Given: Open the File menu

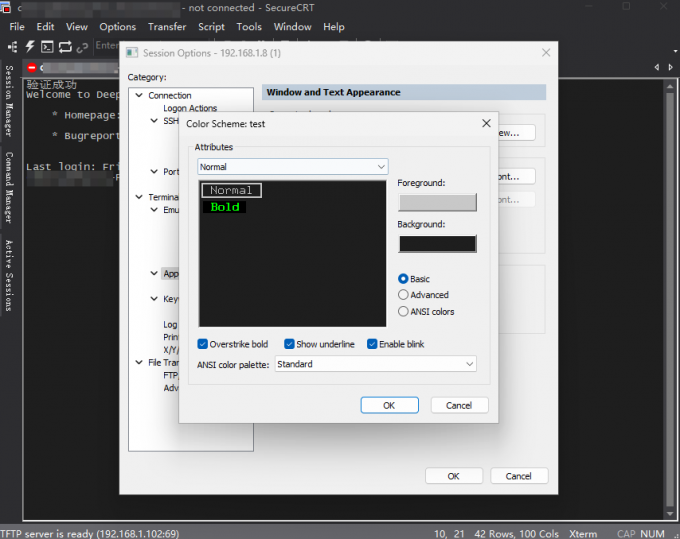Looking at the screenshot, I should (x=17, y=26).
